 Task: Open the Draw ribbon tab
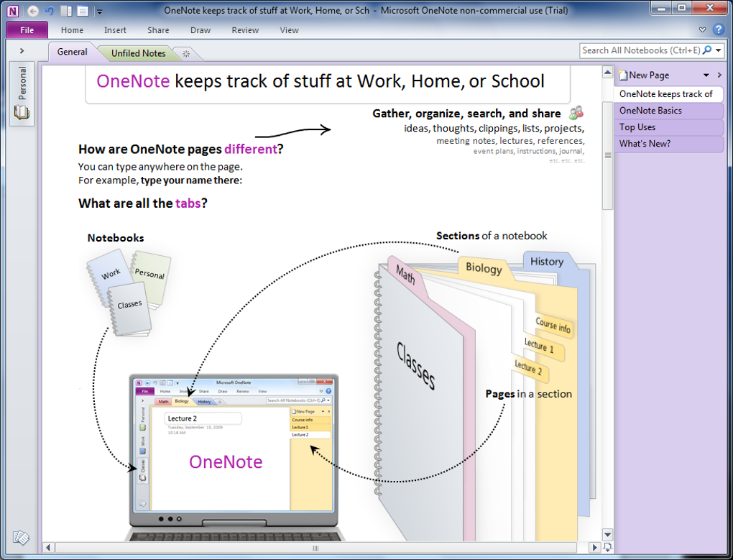pyautogui.click(x=200, y=30)
